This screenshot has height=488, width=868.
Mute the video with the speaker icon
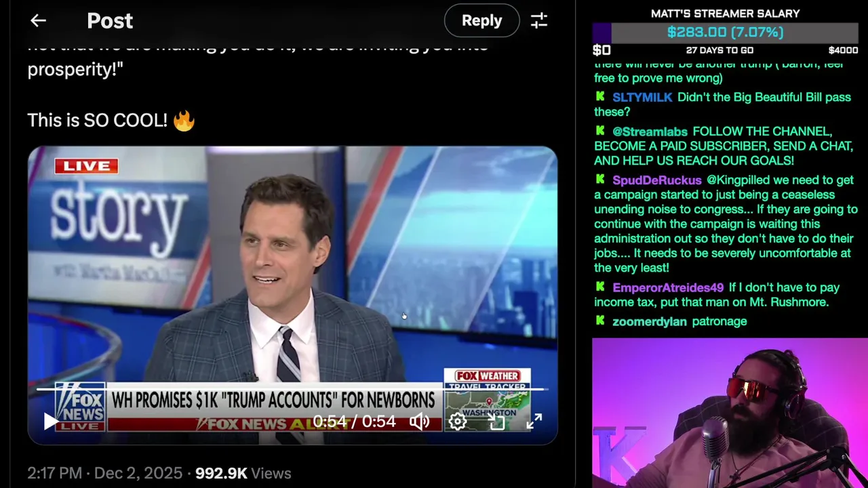click(x=420, y=422)
